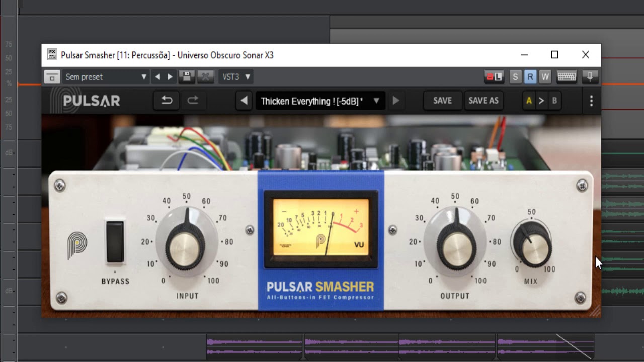This screenshot has width=644, height=362.
Task: Close the Pulsar Smasher window
Action: (586, 55)
